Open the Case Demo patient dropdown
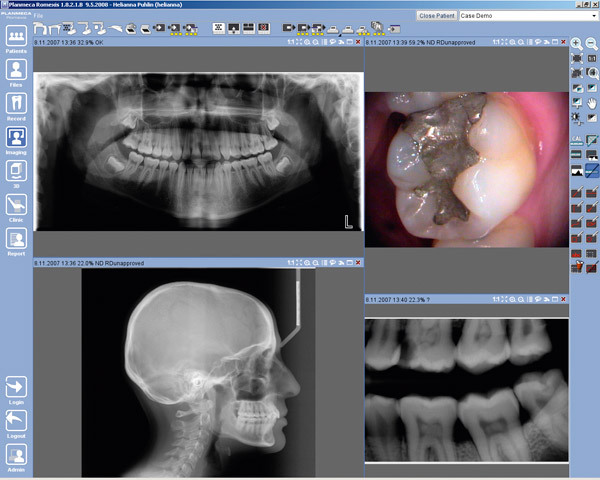Screen dimensions: 600x480 528,16
